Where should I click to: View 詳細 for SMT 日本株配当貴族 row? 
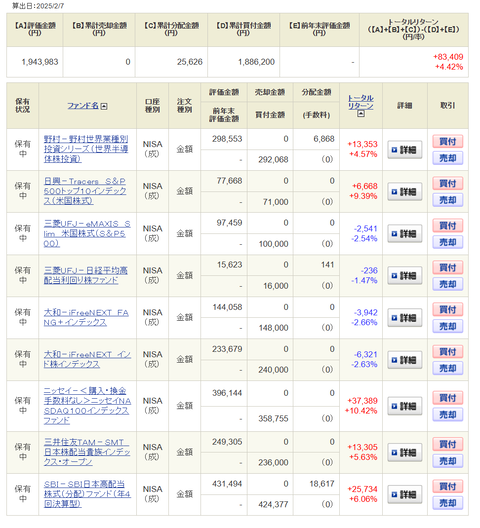click(x=405, y=452)
